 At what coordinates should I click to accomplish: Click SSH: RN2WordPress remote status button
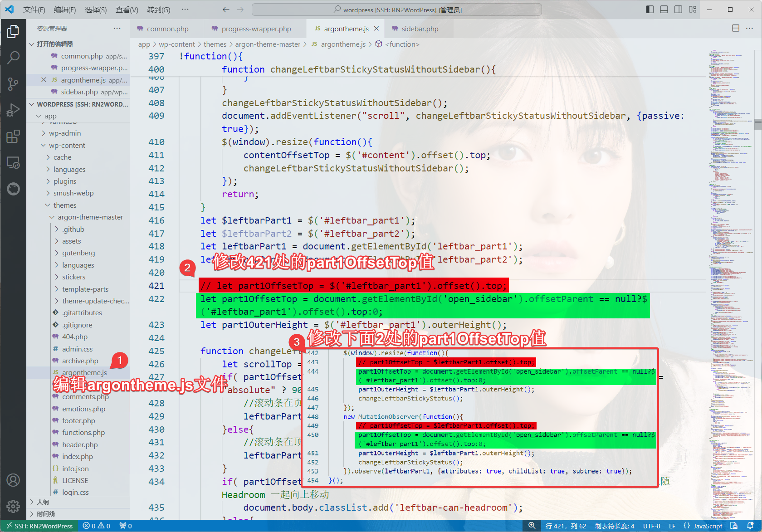pyautogui.click(x=39, y=526)
